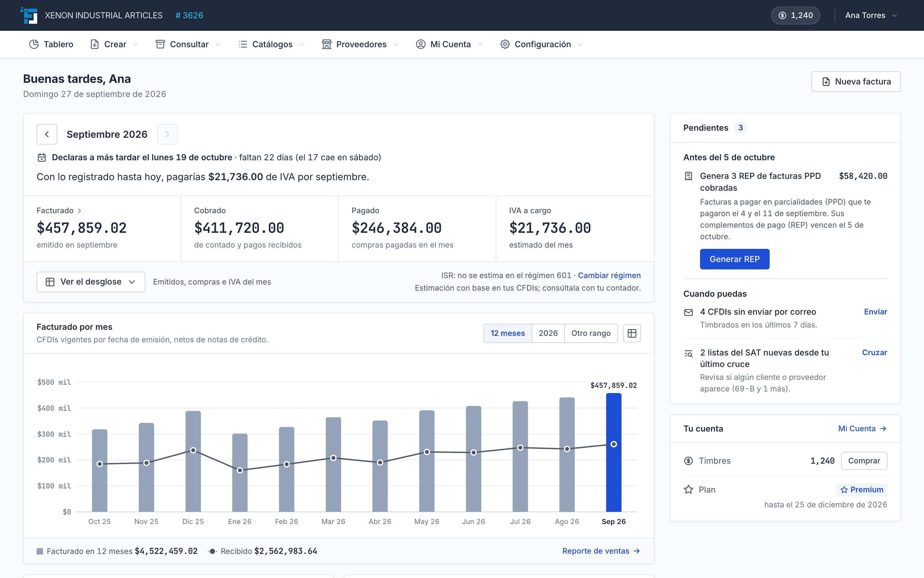This screenshot has height=578, width=924.
Task: Open the Consultar menu
Action: click(188, 44)
